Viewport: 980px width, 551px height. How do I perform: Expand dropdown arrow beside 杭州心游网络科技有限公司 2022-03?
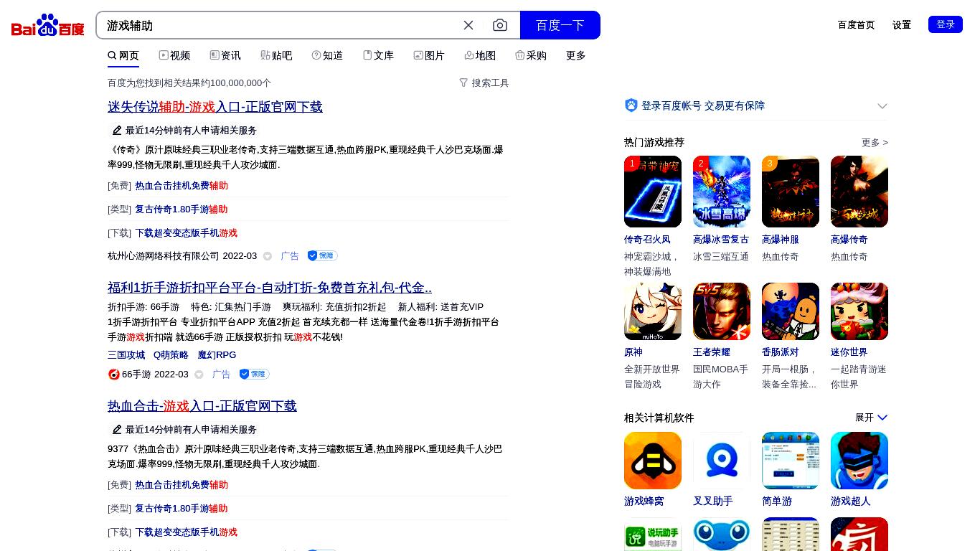pos(268,256)
